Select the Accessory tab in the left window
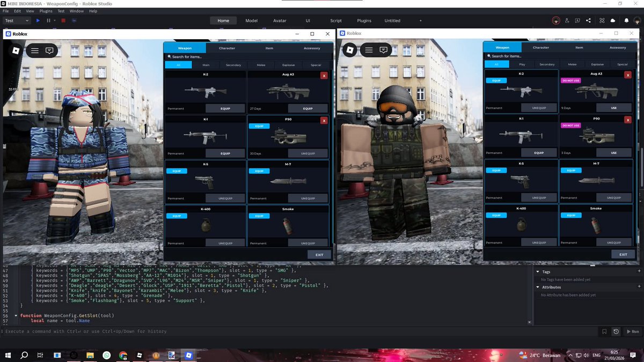644x362 pixels. click(312, 48)
